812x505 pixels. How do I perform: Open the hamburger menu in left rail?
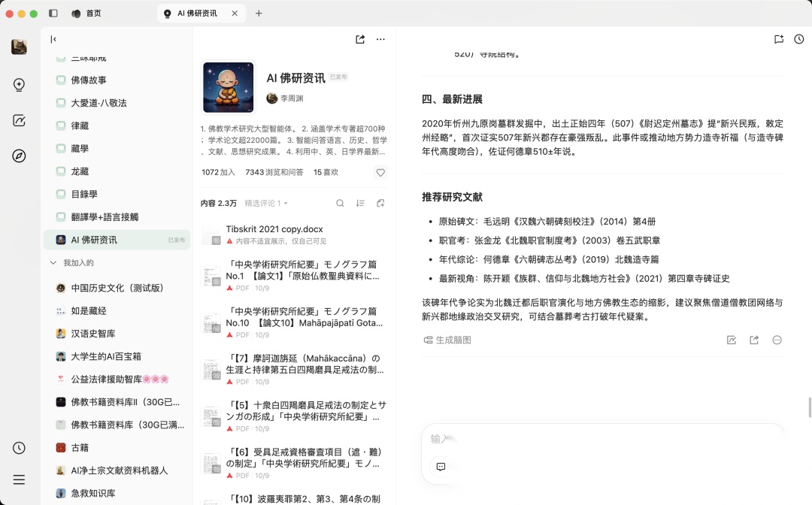point(19,479)
